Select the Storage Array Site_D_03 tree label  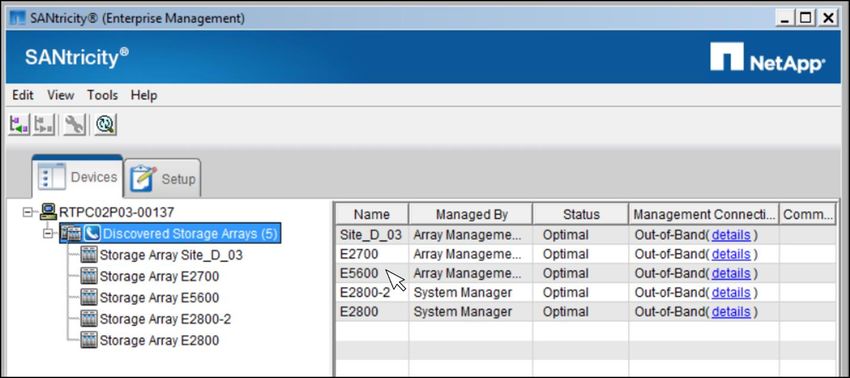[171, 255]
